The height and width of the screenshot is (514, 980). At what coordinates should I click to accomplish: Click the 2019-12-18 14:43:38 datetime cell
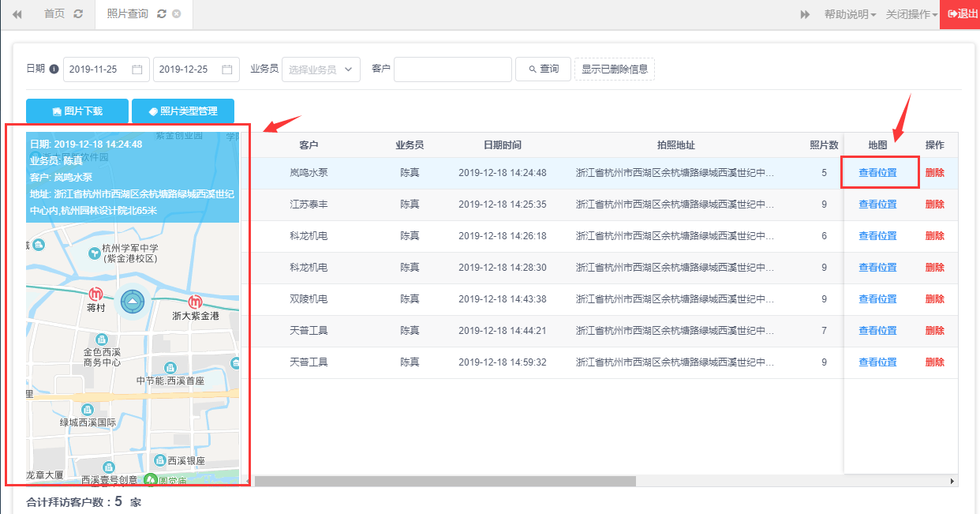(x=502, y=298)
